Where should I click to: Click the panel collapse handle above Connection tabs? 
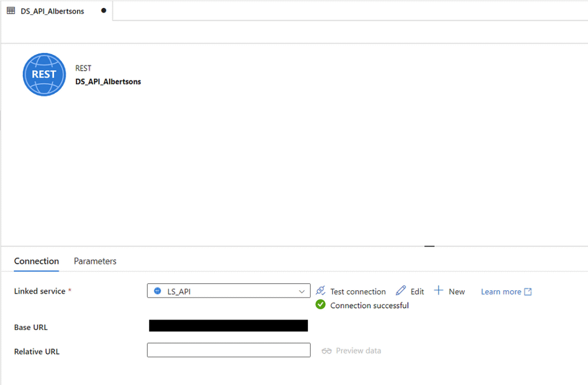click(430, 246)
